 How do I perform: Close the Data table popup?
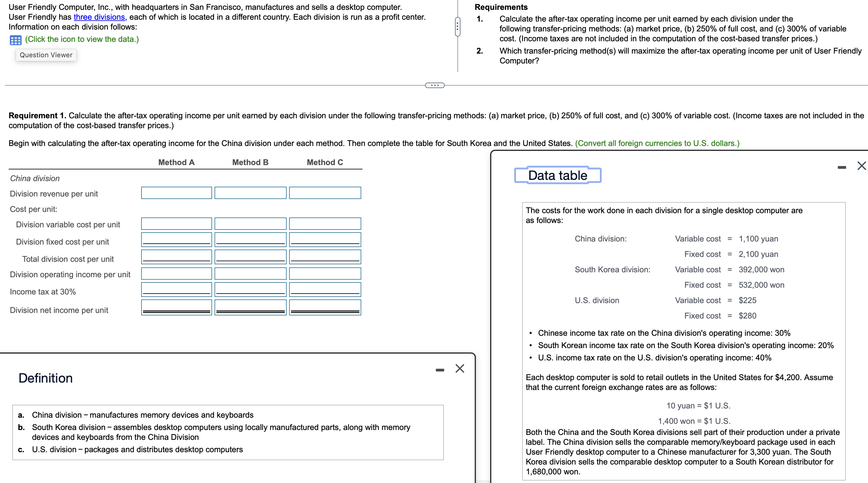[861, 166]
